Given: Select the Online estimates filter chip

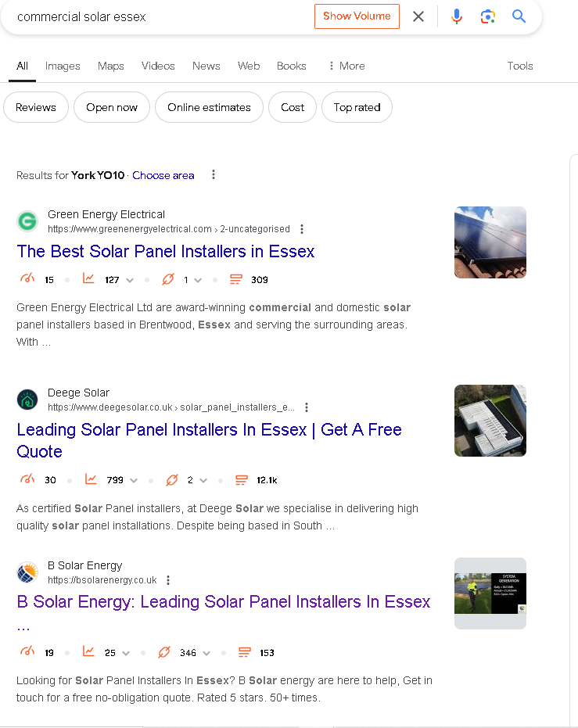Looking at the screenshot, I should pos(209,107).
